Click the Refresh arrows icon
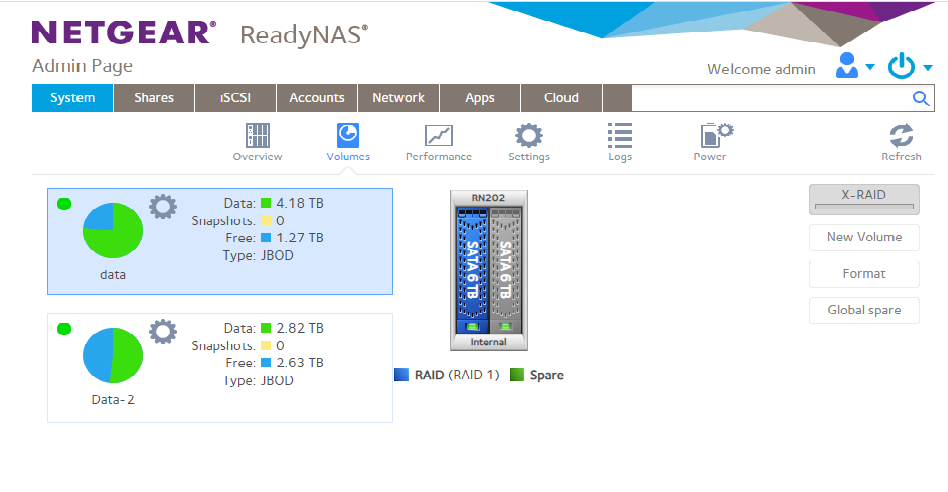This screenshot has width=948, height=492. pos(901,136)
